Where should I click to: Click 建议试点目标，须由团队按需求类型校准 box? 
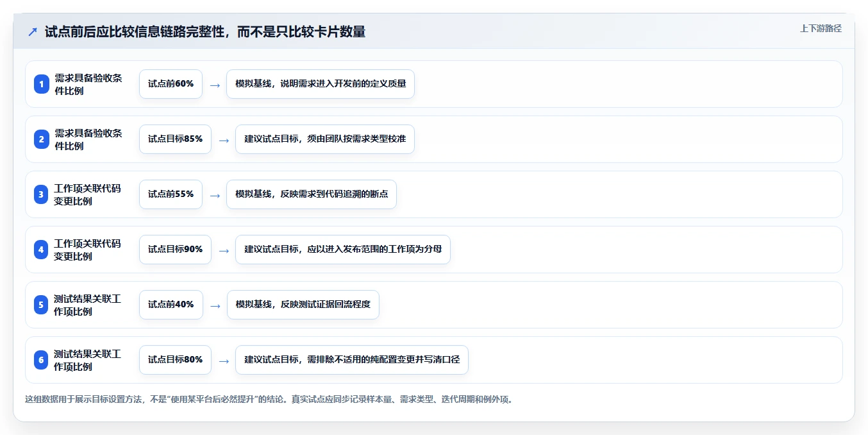pyautogui.click(x=325, y=139)
